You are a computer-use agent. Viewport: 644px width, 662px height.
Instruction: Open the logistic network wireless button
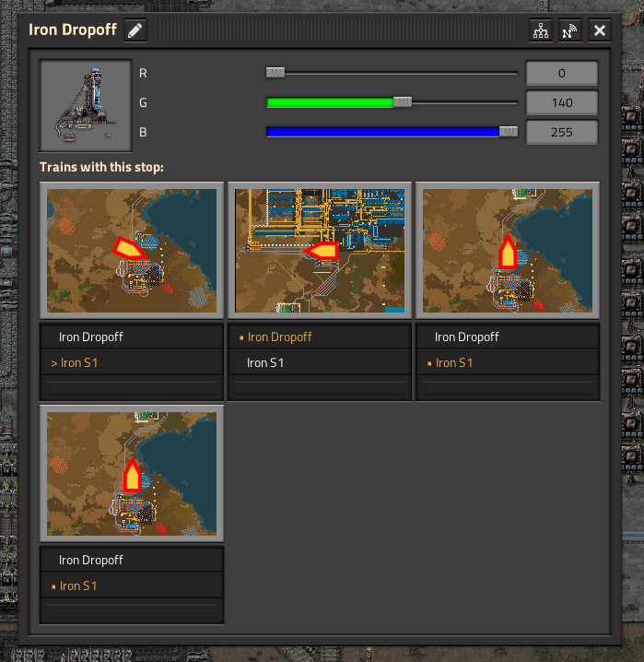(x=570, y=30)
